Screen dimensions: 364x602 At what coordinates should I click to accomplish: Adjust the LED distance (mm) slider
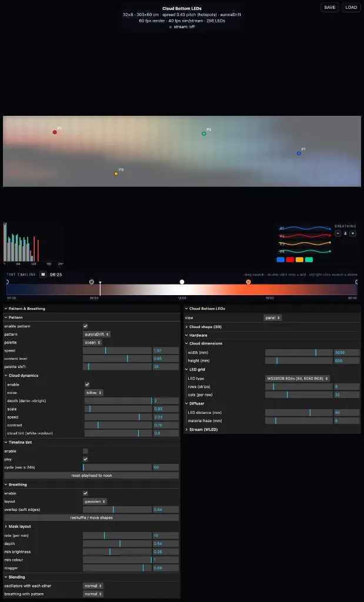click(299, 413)
